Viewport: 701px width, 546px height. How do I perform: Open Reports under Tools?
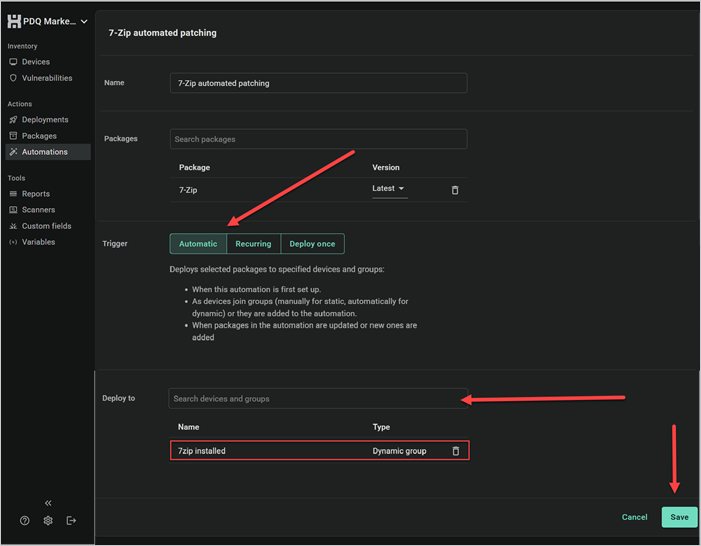click(36, 194)
